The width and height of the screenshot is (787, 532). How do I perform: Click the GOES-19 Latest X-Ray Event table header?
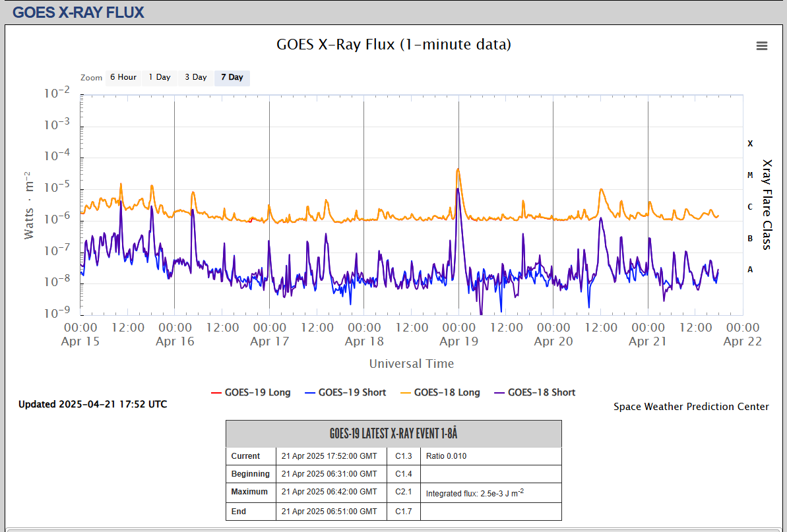pos(393,434)
